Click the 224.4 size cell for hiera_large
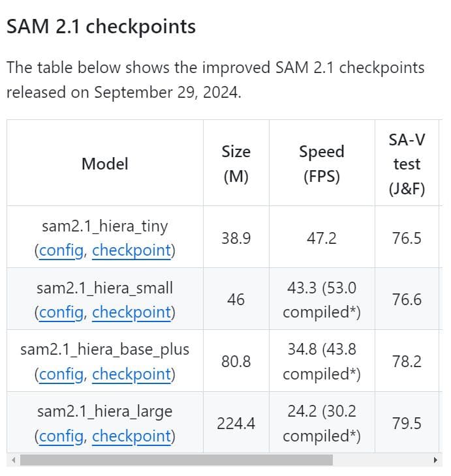Viewport: 451px width, 476px height. tap(236, 424)
